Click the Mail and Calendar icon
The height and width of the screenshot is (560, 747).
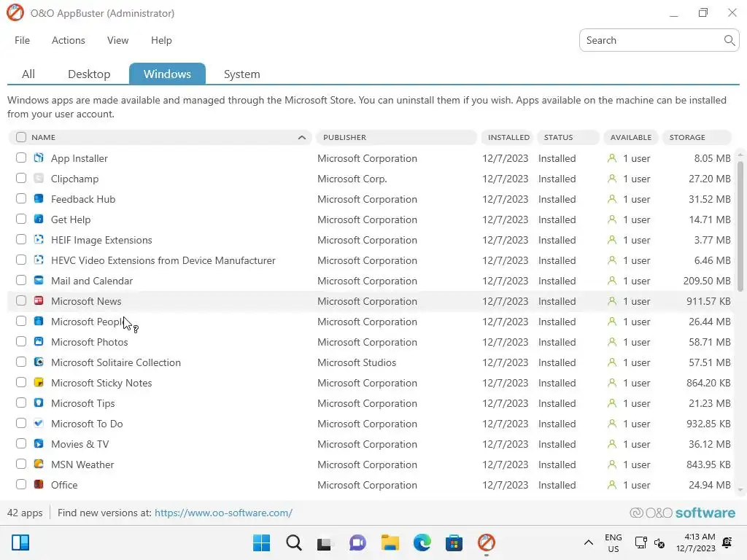coord(39,280)
